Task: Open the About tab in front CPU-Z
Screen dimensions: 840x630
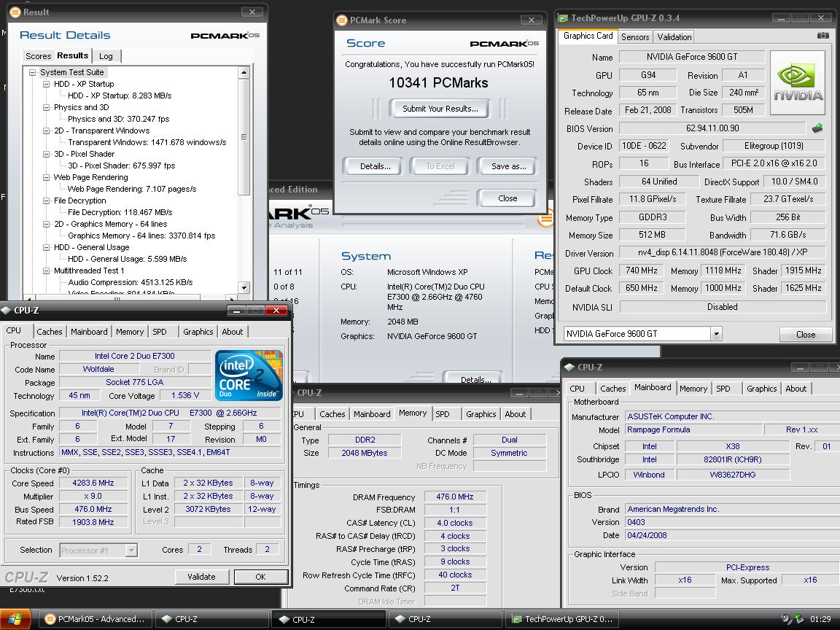Action: tap(233, 332)
